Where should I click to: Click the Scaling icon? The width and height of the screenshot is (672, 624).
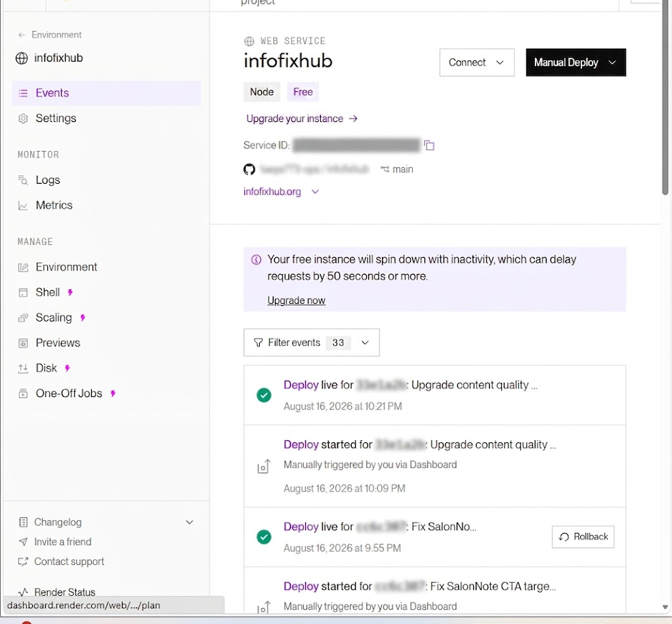(x=23, y=318)
